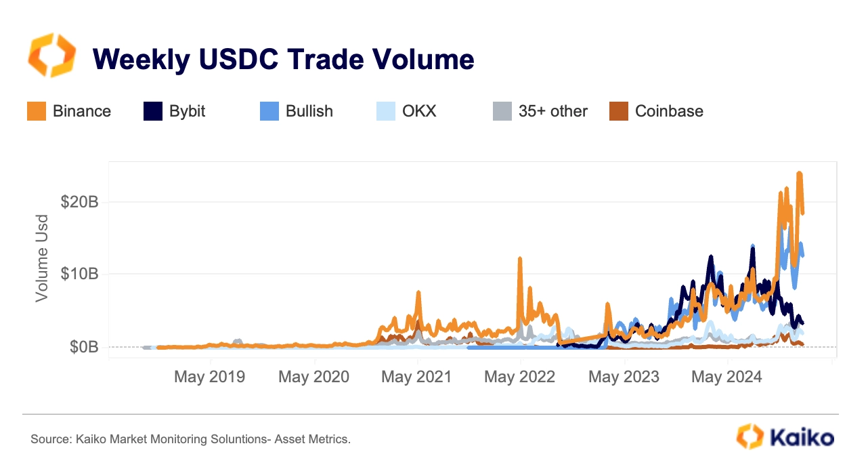Screen dimensions: 868x469
Task: Click the May 2019 x-axis label
Action: click(209, 377)
